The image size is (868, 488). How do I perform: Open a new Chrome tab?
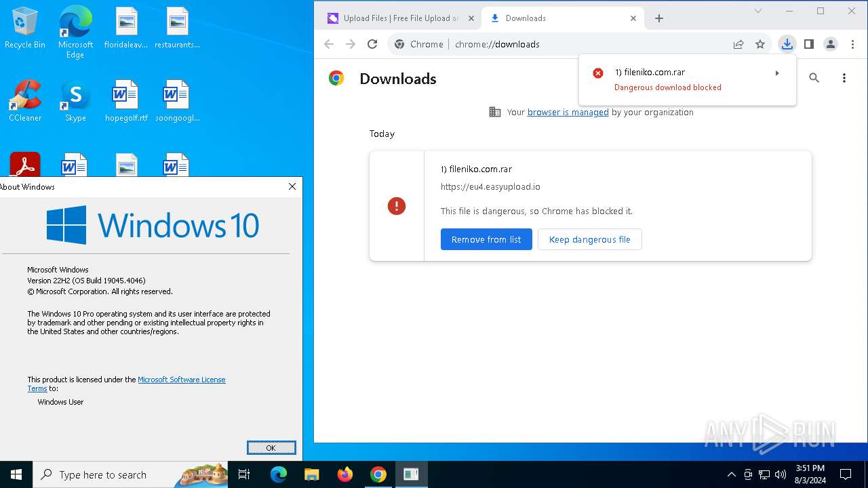pyautogui.click(x=659, y=18)
